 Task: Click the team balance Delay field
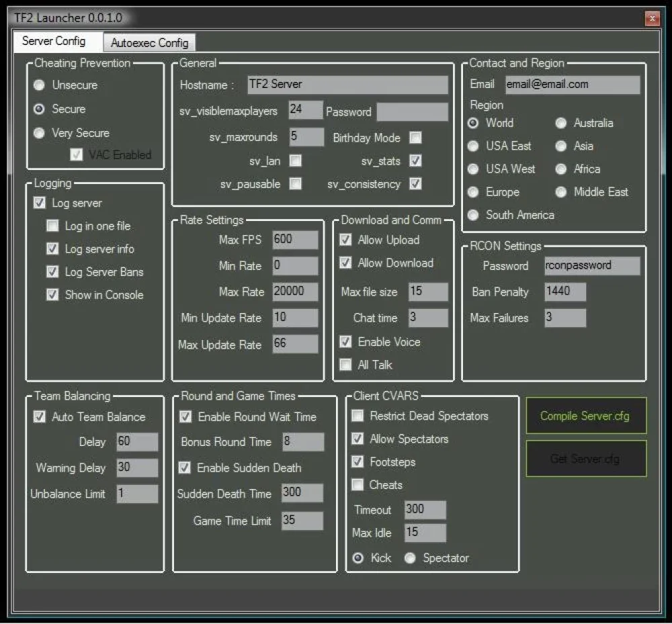pyautogui.click(x=137, y=441)
